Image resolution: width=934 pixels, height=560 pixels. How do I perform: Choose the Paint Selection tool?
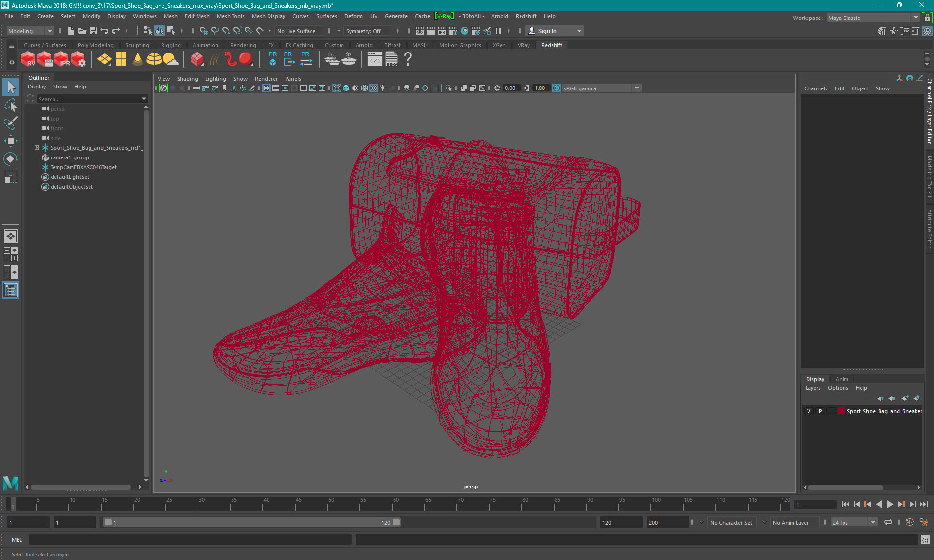coord(11,123)
